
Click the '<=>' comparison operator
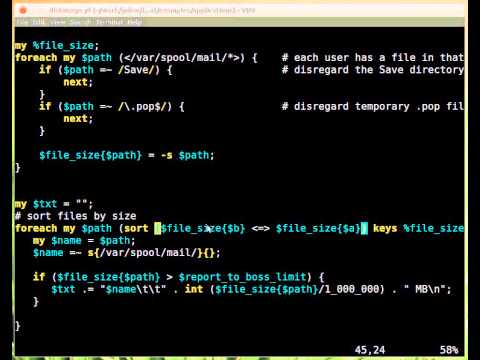(260, 229)
